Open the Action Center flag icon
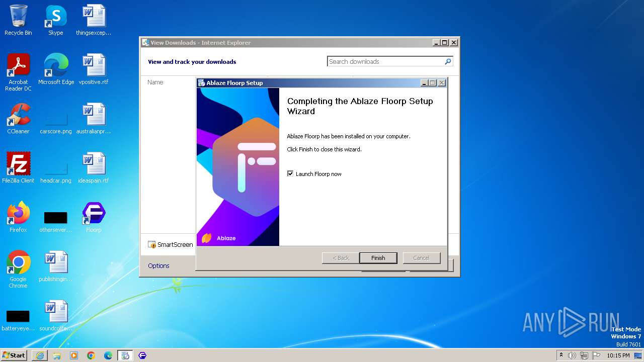Viewport: 644px width, 362px height. [596, 355]
